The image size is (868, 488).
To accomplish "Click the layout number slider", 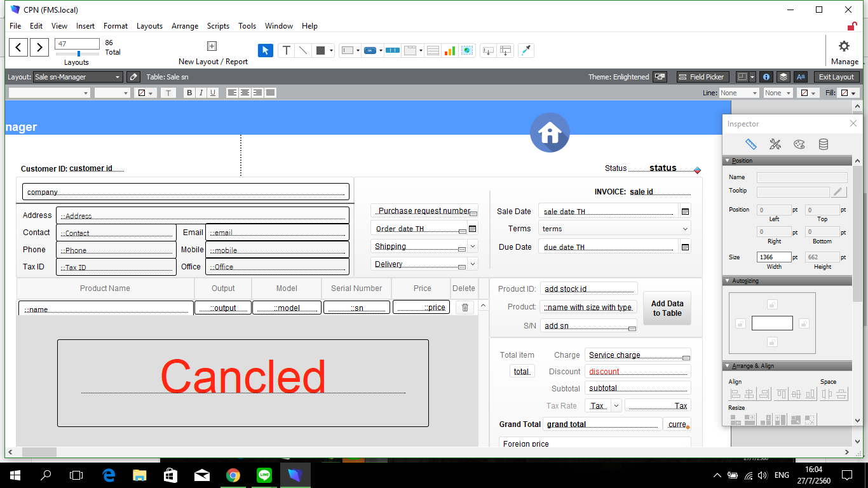I will (78, 53).
